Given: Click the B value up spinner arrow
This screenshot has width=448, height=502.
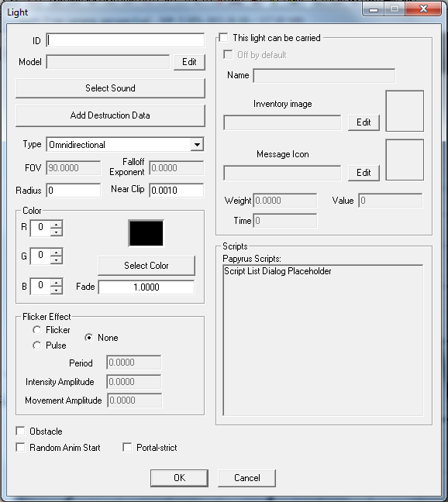Looking at the screenshot, I should (57, 283).
